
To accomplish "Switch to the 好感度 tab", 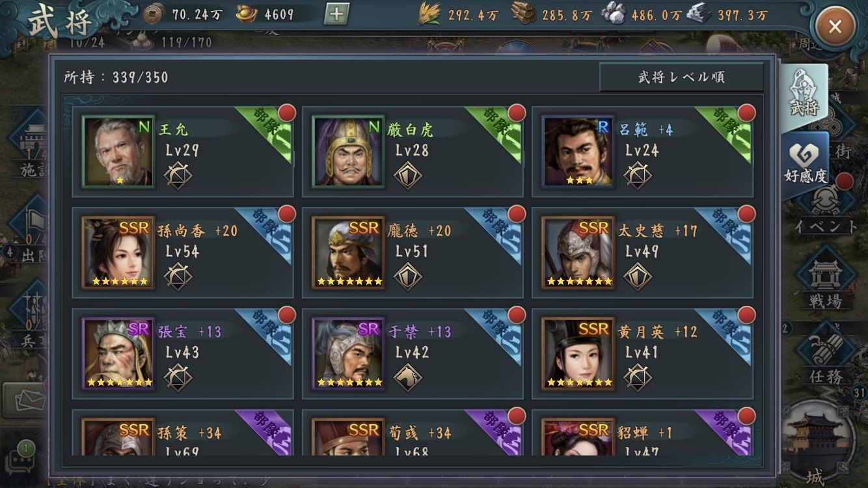I will click(x=805, y=162).
